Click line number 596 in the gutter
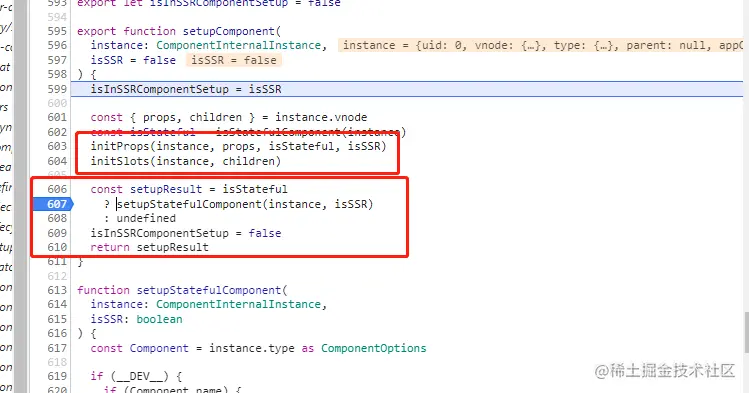 [57, 45]
